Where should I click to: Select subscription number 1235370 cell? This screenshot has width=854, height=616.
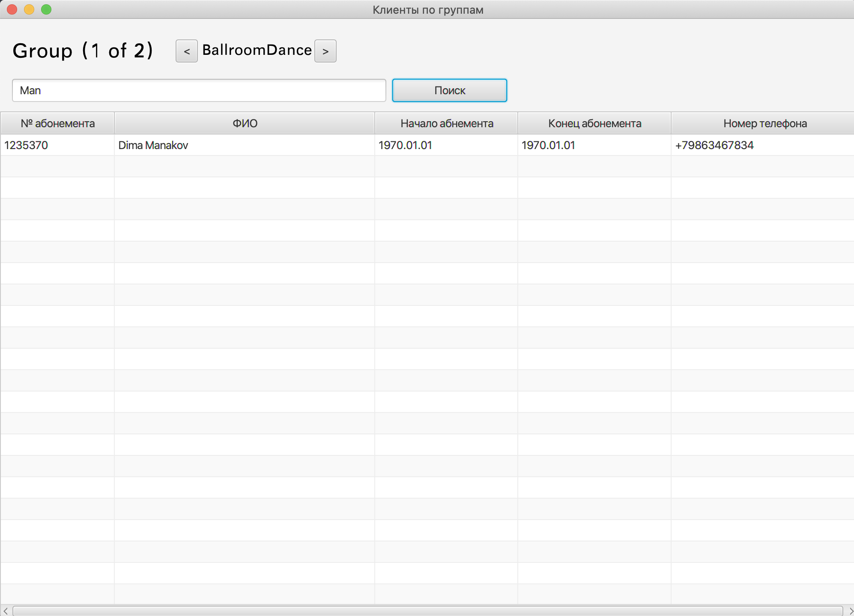57,145
